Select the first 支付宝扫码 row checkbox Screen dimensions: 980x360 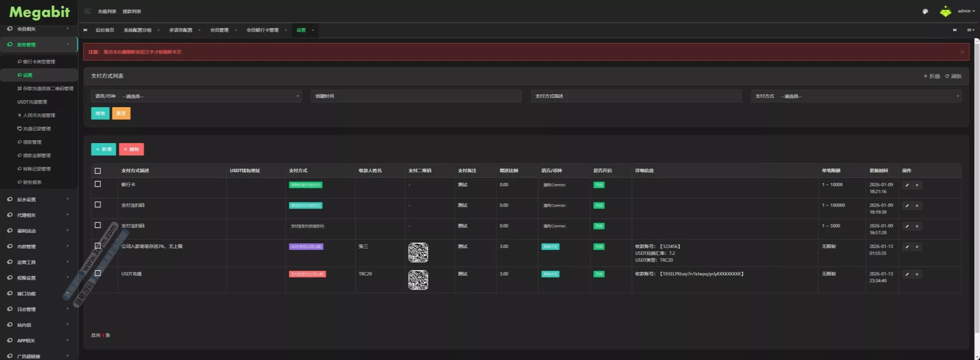98,205
